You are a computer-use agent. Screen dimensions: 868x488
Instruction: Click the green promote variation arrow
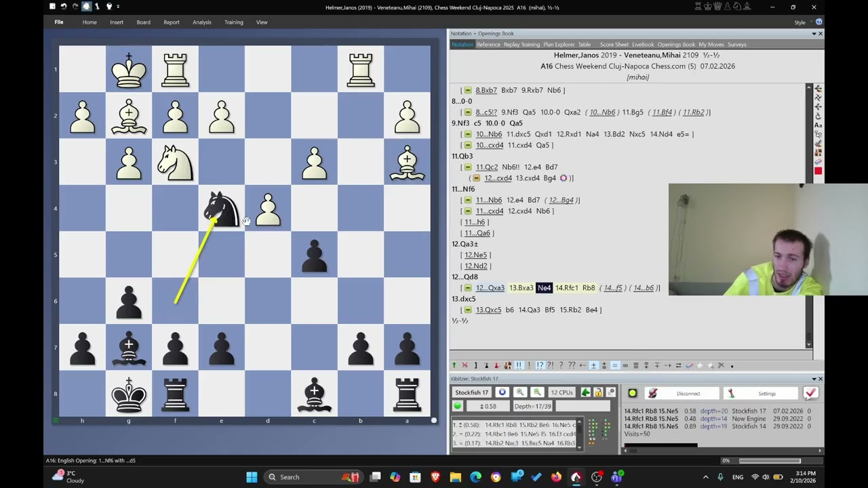(454, 365)
